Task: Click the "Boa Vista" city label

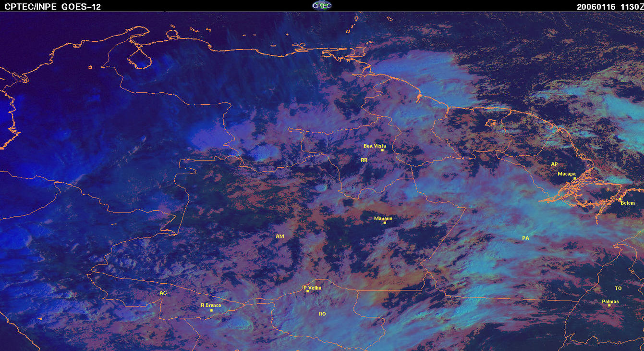Action: 375,146
